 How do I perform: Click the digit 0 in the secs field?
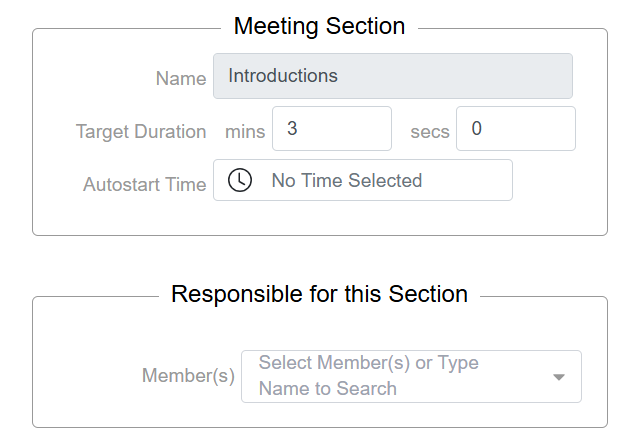pos(477,128)
